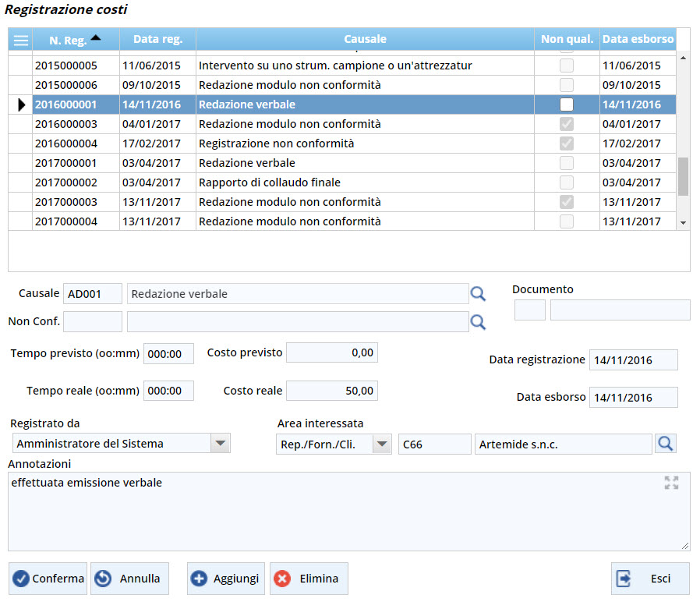Click the table vertical scrollbar thumb
This screenshot has width=700, height=602.
click(684, 175)
